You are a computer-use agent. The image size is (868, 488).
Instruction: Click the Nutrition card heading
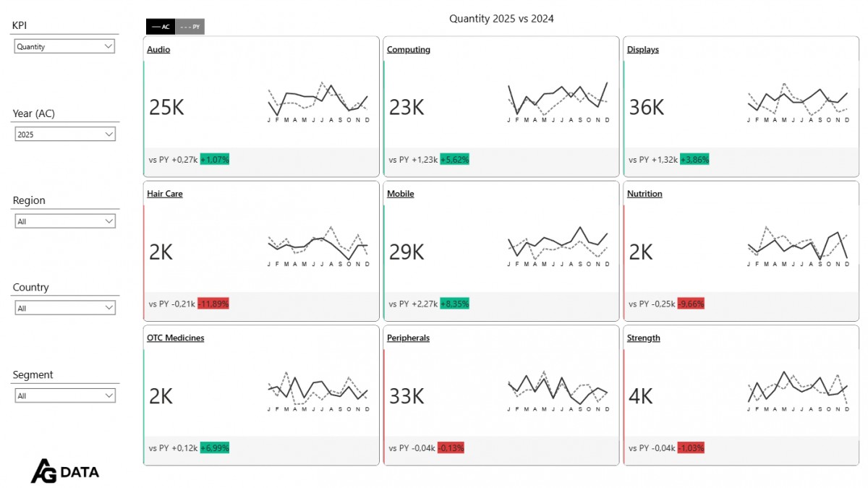(x=644, y=194)
